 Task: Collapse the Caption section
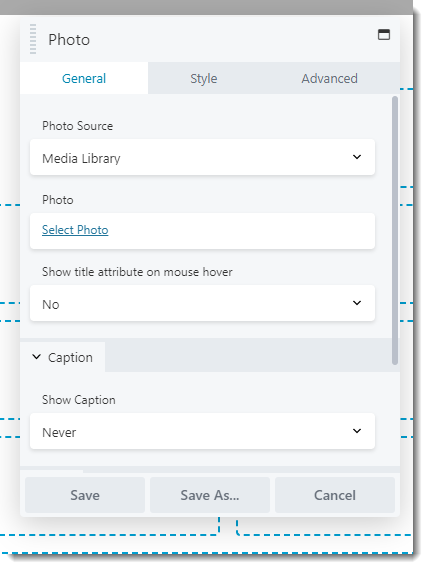[62, 357]
